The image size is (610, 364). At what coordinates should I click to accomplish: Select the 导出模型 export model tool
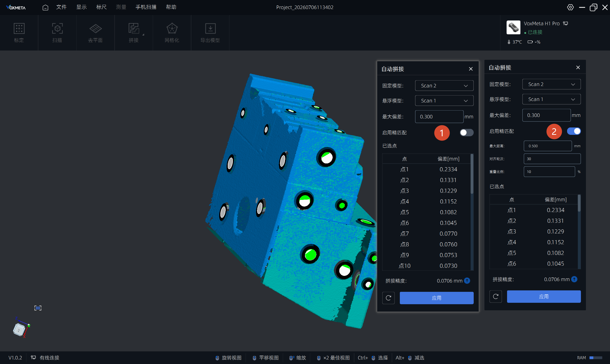click(210, 33)
